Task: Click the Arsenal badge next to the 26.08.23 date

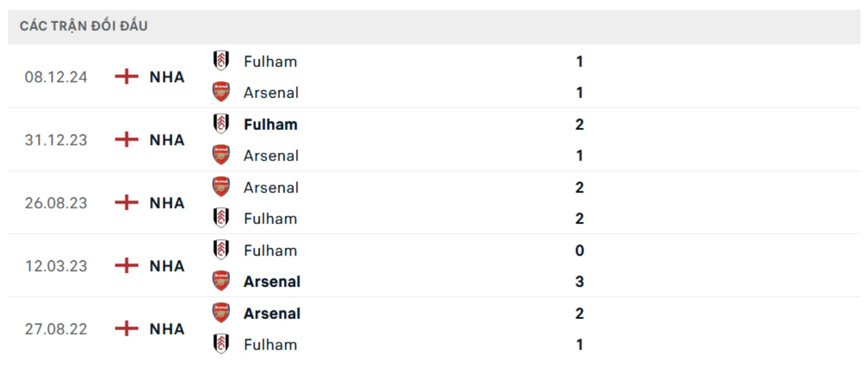Action: coord(221,187)
